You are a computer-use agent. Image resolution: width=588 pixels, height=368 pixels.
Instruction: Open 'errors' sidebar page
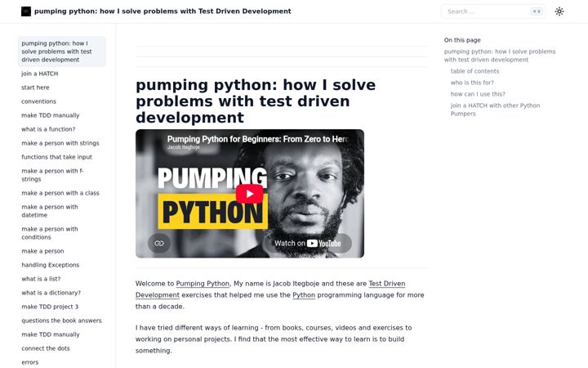(x=30, y=362)
